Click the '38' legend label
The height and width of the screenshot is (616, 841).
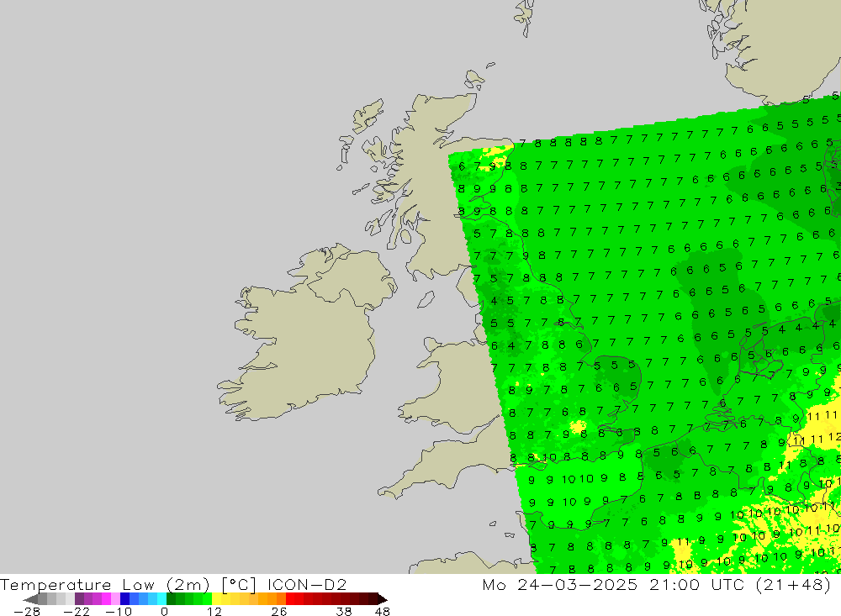pos(344,612)
